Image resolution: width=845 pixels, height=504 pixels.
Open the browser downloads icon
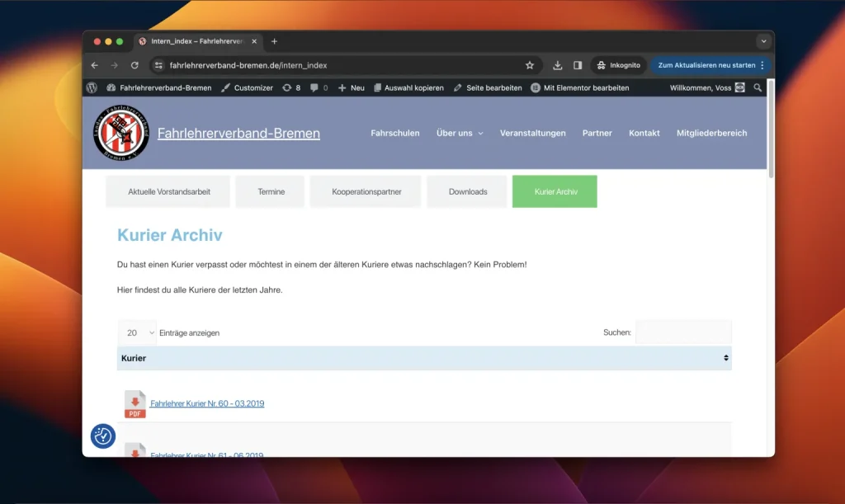[557, 65]
